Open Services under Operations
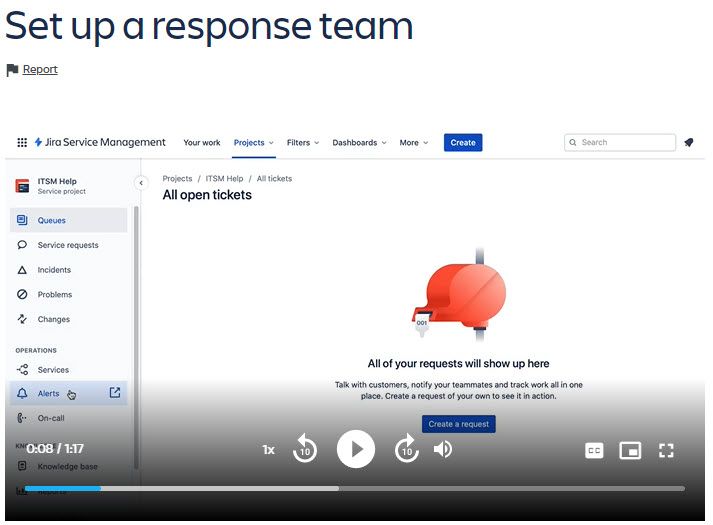 click(x=69, y=370)
